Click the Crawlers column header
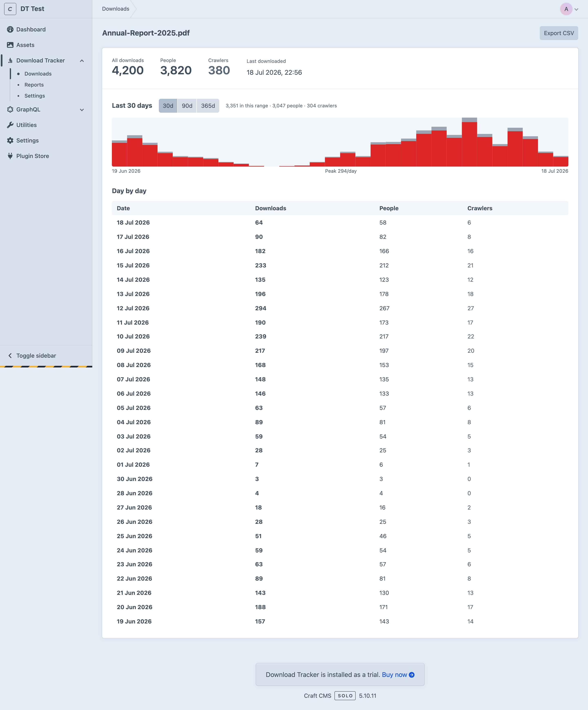The height and width of the screenshot is (710, 588). tap(480, 208)
